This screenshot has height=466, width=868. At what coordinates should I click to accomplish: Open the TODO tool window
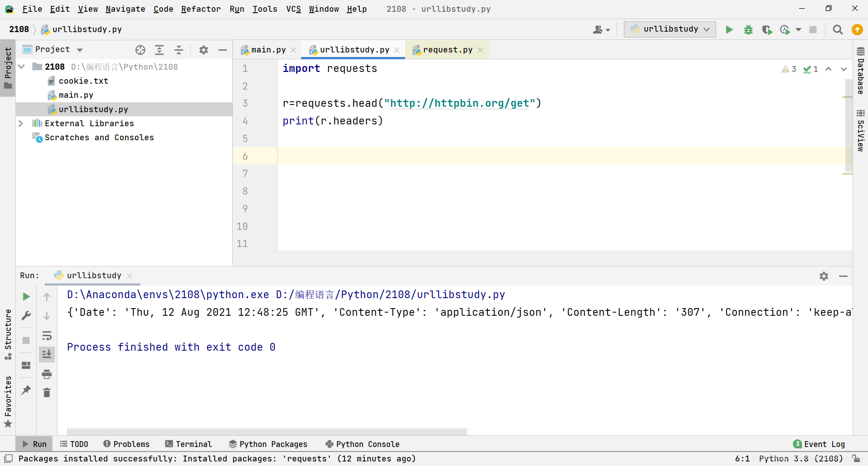click(x=74, y=444)
